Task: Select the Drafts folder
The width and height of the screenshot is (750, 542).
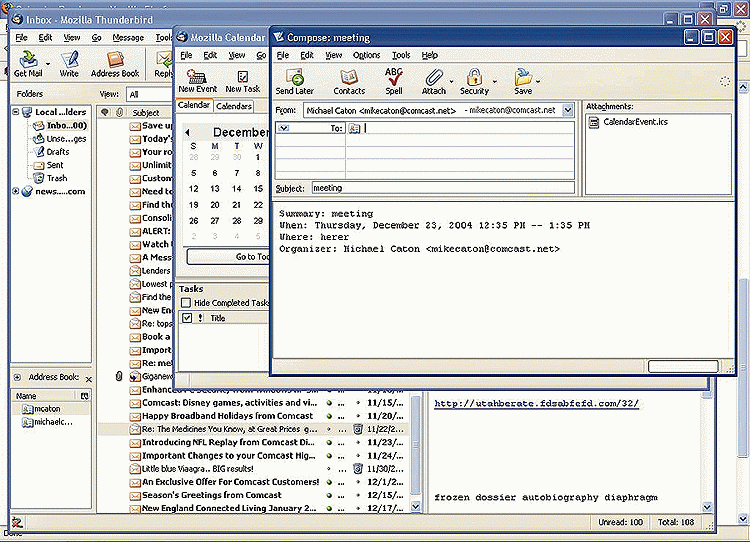Action: click(51, 152)
